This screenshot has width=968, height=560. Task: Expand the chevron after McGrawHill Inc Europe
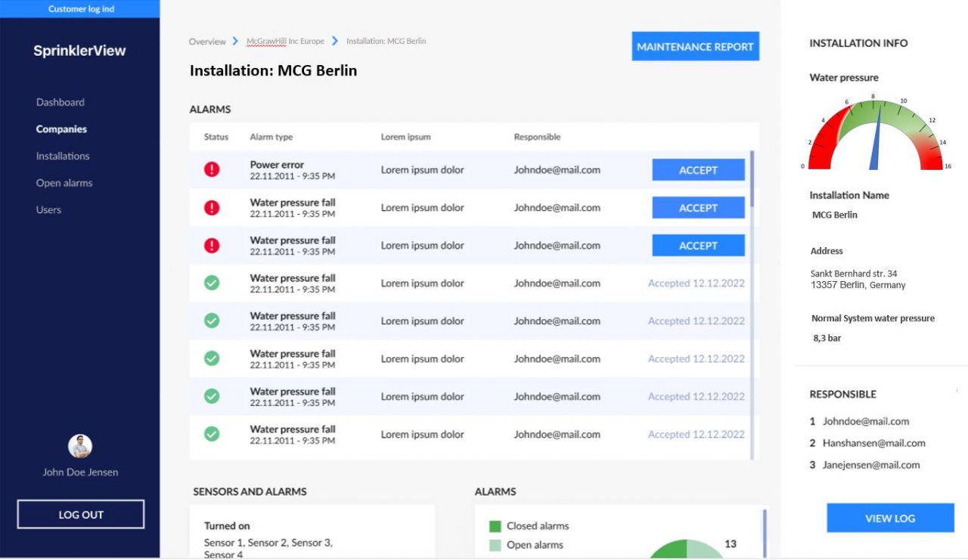(x=334, y=42)
